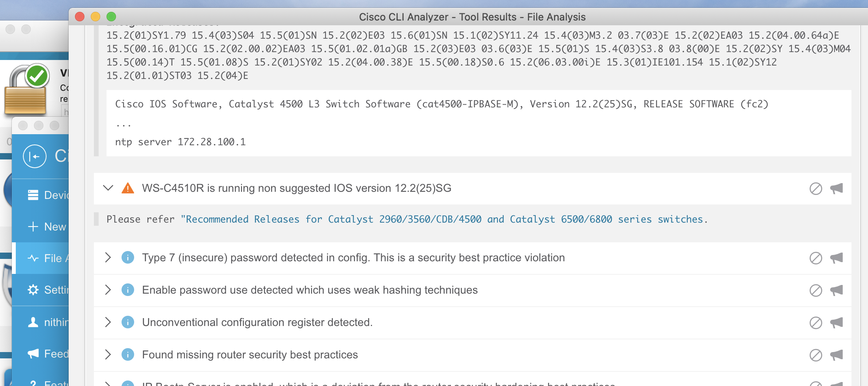Open the Devices panel in the sidebar
The image size is (868, 386).
33,195
